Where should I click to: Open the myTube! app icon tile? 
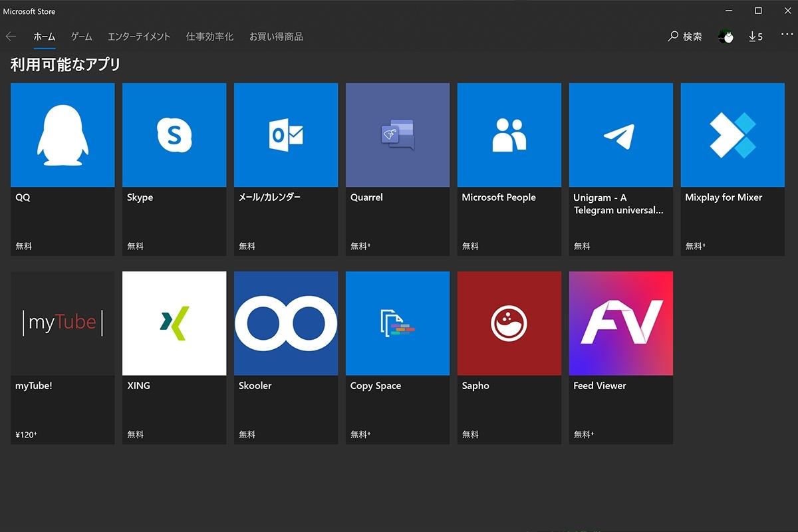(63, 323)
